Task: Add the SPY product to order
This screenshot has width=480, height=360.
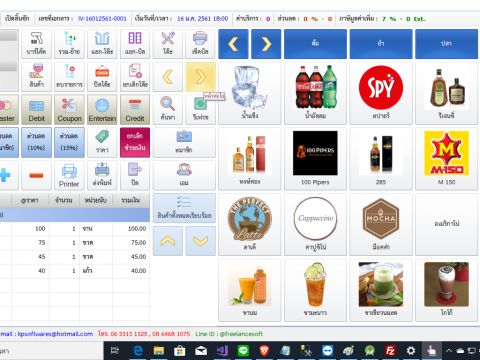Action: 381,93
